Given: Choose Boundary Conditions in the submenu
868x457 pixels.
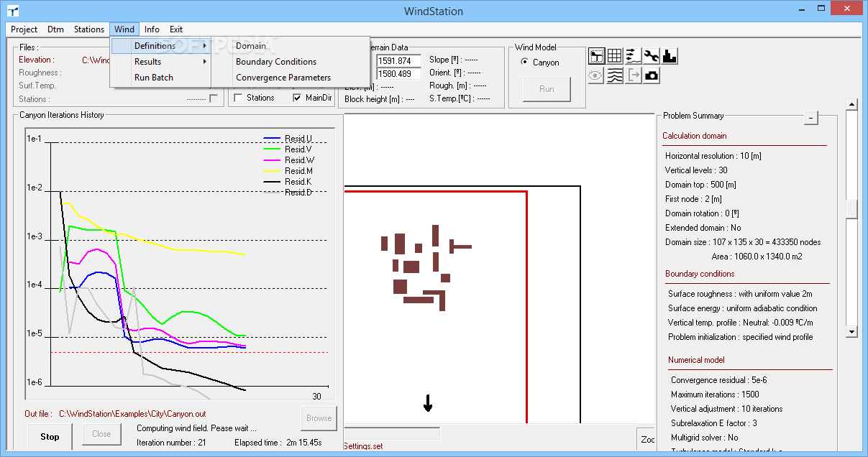Looking at the screenshot, I should (x=276, y=62).
